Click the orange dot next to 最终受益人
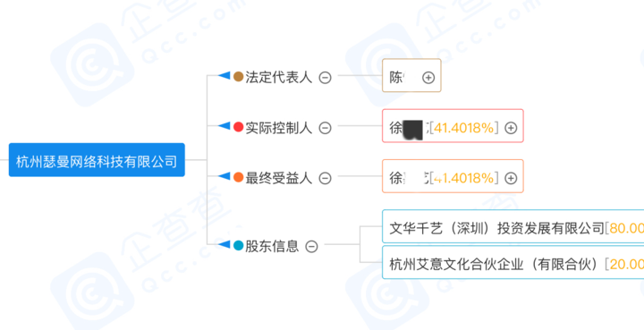The width and height of the screenshot is (644, 330). [x=239, y=177]
